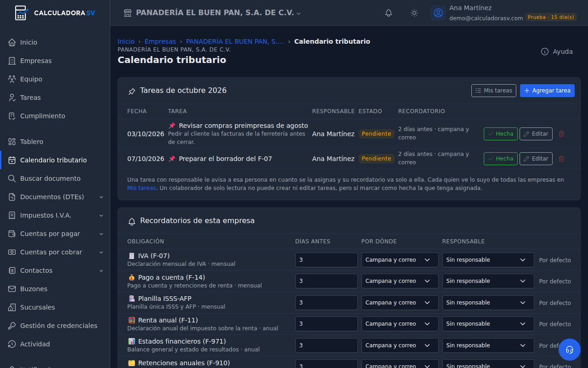The height and width of the screenshot is (368, 588).
Task: Click the Tareas icon in sidebar
Action: tap(12, 98)
